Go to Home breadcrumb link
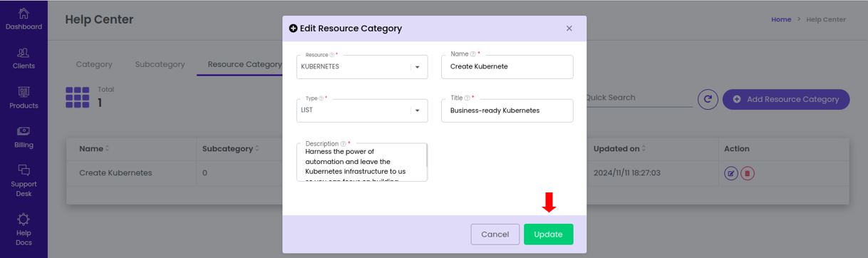The image size is (868, 258). (781, 19)
